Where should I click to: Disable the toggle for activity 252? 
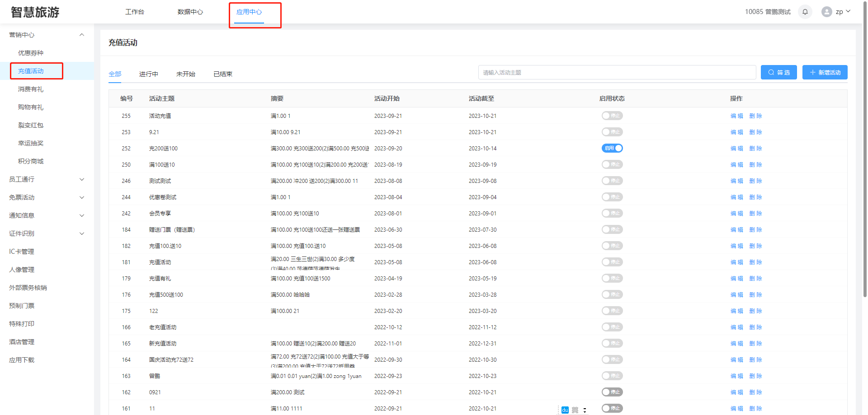click(x=612, y=148)
